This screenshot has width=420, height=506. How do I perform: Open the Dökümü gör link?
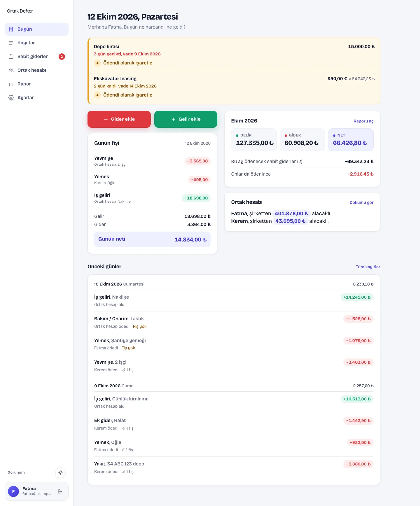[x=361, y=202]
